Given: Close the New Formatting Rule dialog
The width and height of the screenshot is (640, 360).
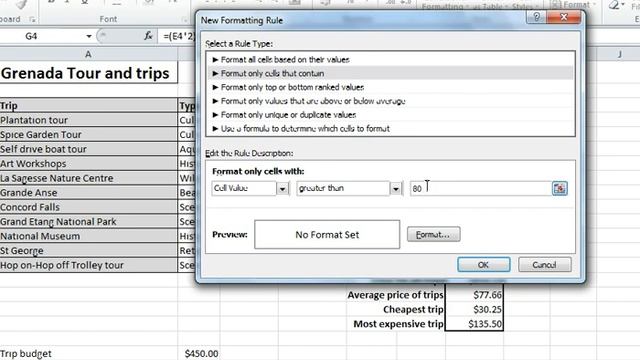Looking at the screenshot, I should (564, 17).
